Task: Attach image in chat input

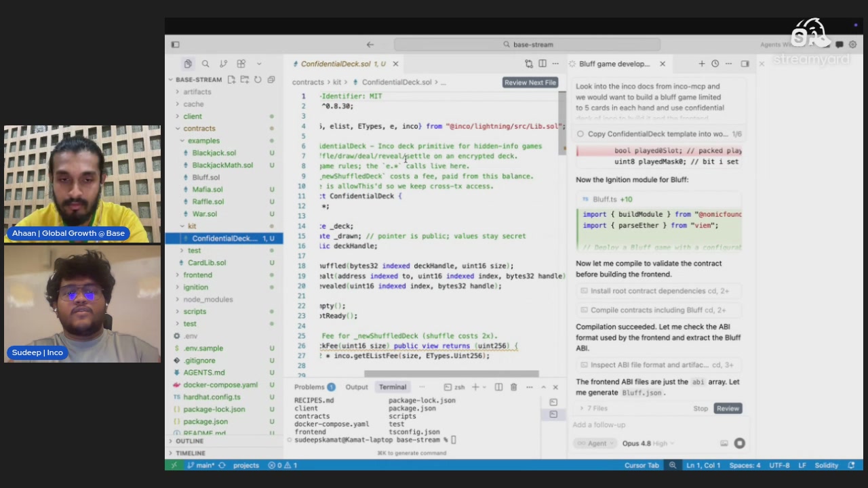Action: click(724, 443)
